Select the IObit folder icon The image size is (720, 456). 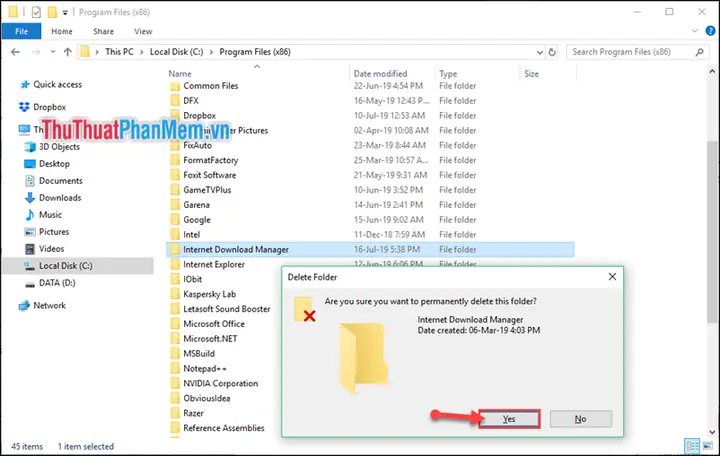(174, 279)
